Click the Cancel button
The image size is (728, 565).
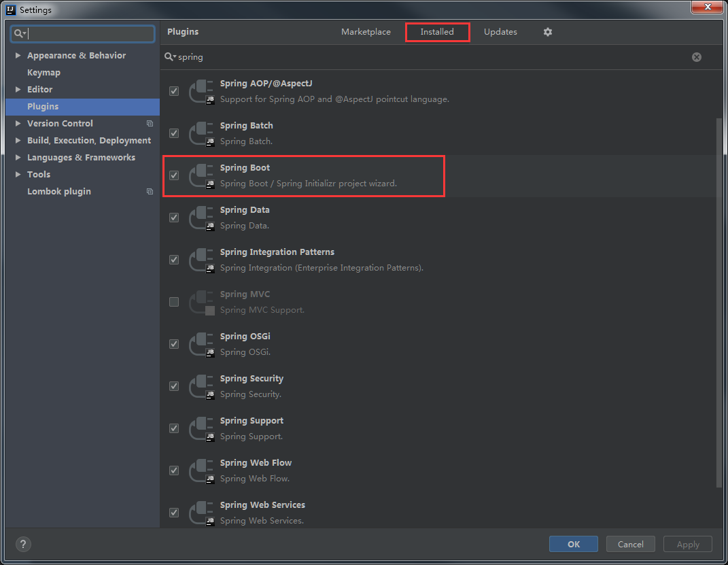click(x=630, y=544)
